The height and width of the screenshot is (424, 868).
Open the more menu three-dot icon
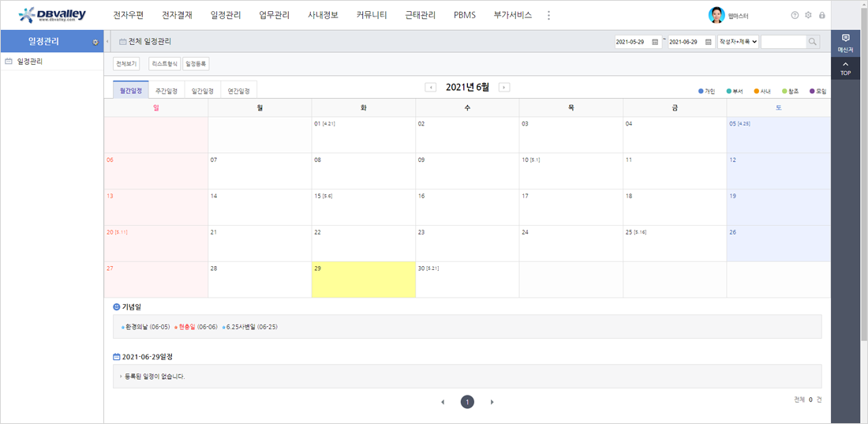(548, 16)
